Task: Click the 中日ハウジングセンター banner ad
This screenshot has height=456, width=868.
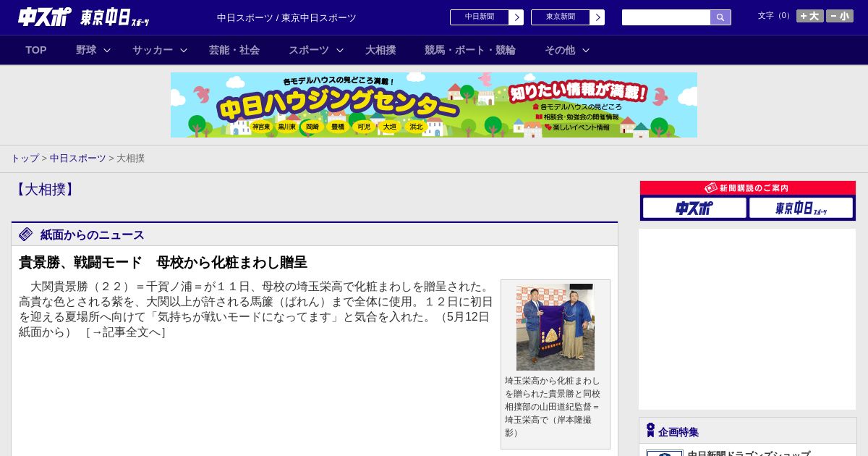Action: click(434, 105)
